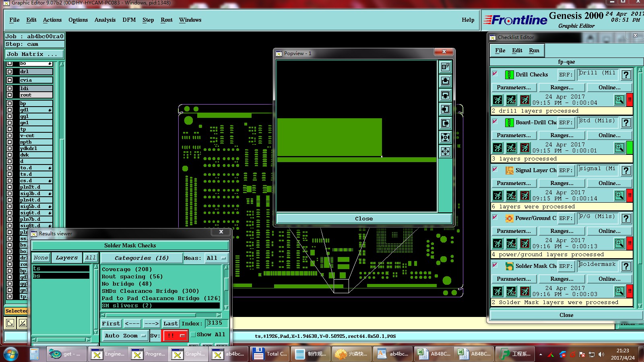Open results magnifier for Solder Mask Checks
The width and height of the screenshot is (644, 362).
[x=619, y=291]
